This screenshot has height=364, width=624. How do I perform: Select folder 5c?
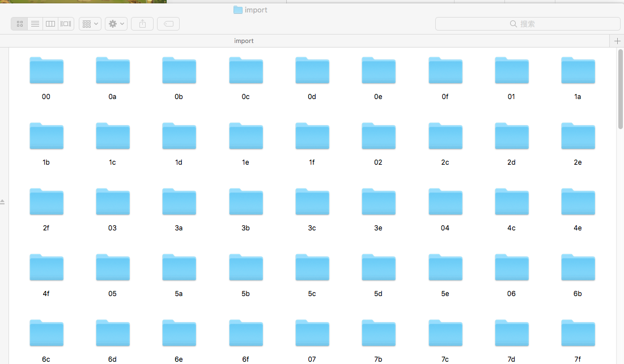point(312,267)
